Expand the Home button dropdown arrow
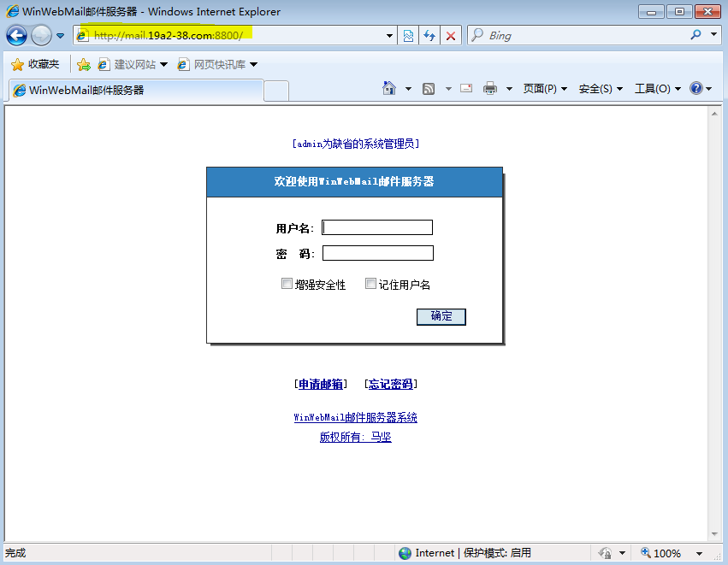The height and width of the screenshot is (565, 728). [408, 89]
